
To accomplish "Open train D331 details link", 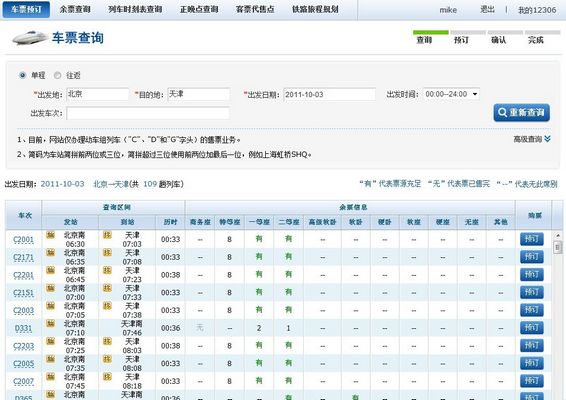I will [x=23, y=328].
